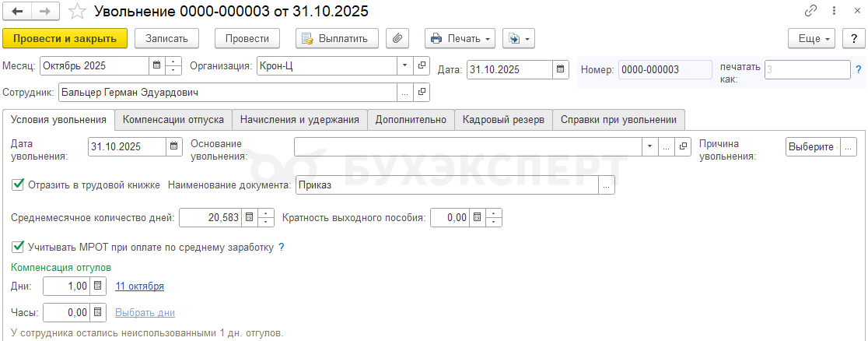Screen dimensions: 868x341
Task: Open calendar for Месяц field
Action: click(157, 65)
